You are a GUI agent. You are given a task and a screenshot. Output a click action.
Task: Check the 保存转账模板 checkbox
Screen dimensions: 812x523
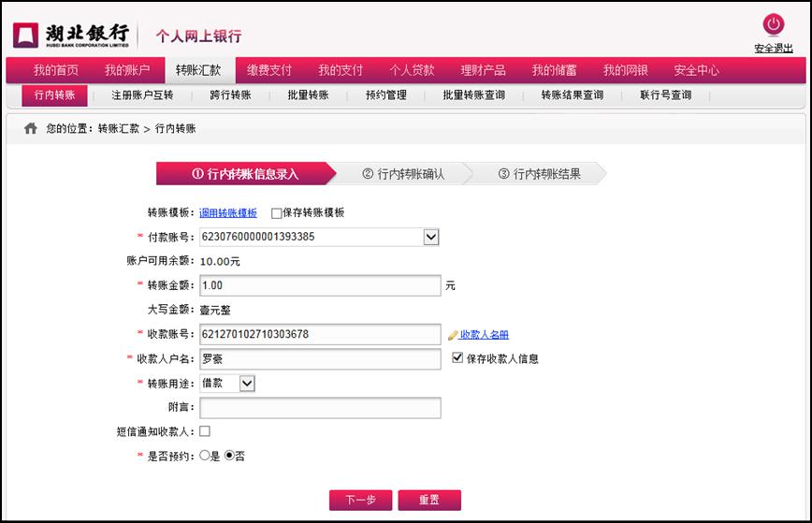tap(276, 213)
